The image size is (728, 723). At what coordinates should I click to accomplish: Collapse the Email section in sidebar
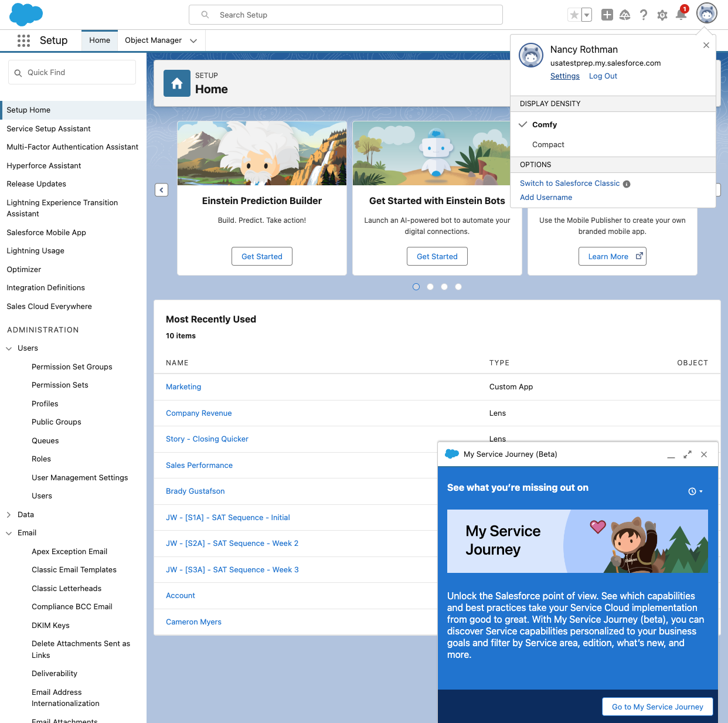[9, 533]
